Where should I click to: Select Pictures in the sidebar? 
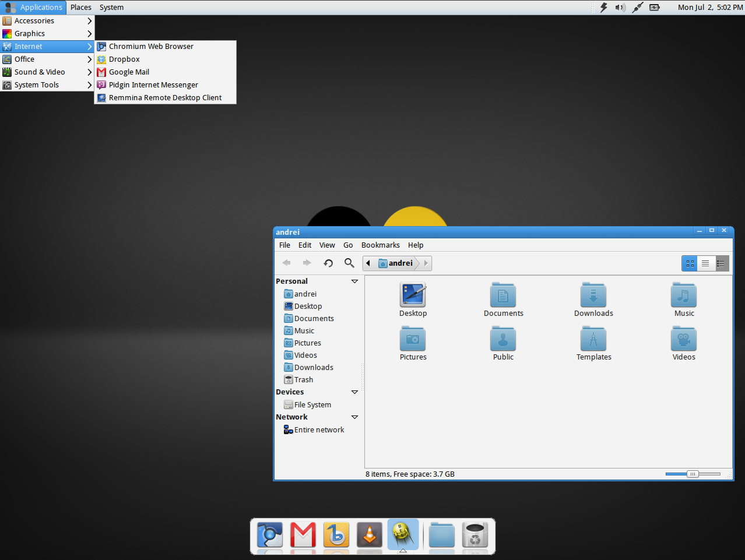tap(303, 343)
